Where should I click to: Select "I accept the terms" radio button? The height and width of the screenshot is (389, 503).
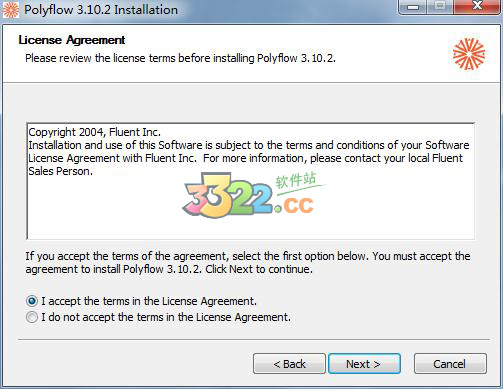32,301
